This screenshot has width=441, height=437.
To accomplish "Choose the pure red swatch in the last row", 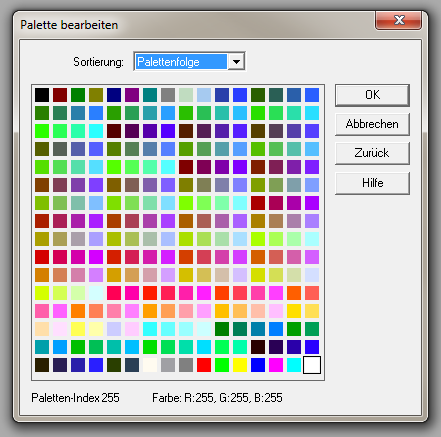I will coord(204,365).
